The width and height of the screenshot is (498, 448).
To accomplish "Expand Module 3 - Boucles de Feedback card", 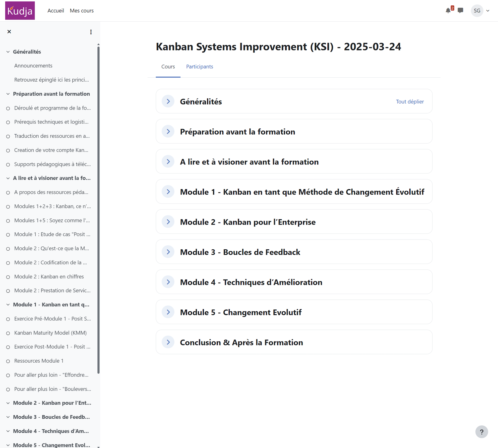I will click(168, 252).
